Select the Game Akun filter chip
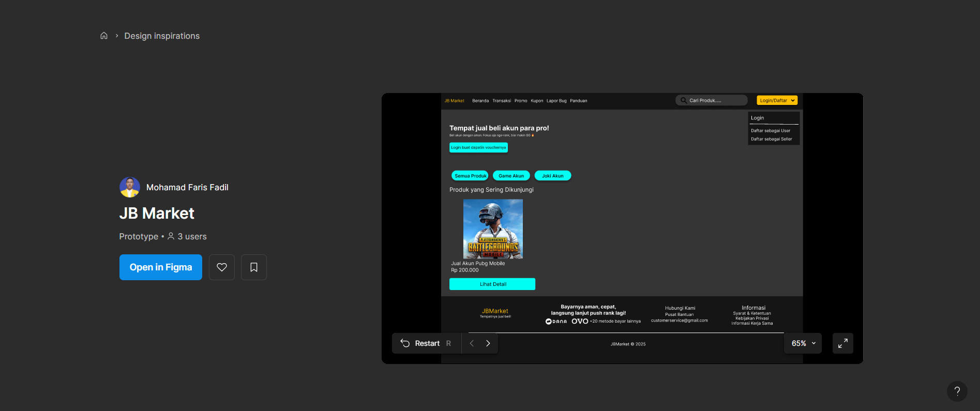 click(x=511, y=176)
